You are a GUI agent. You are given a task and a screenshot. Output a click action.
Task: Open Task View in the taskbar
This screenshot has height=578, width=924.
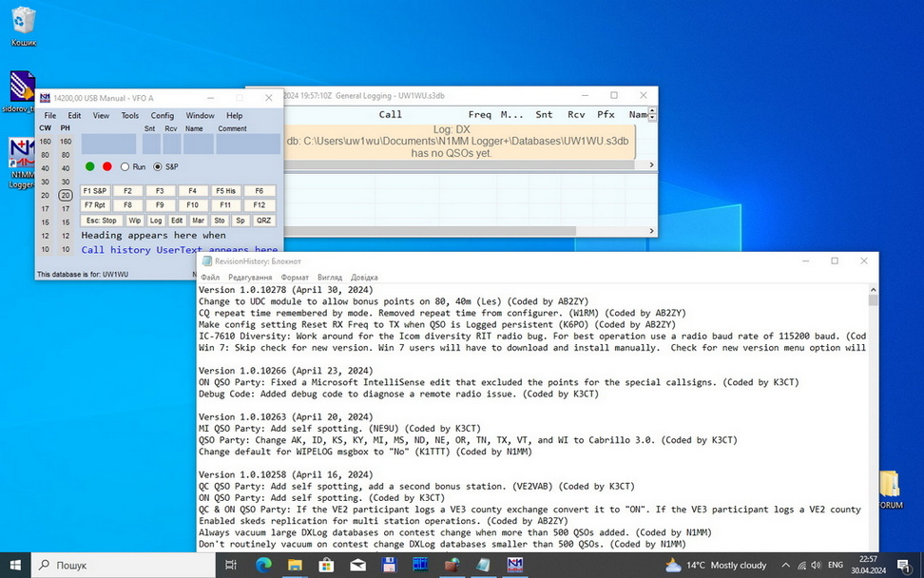(231, 565)
